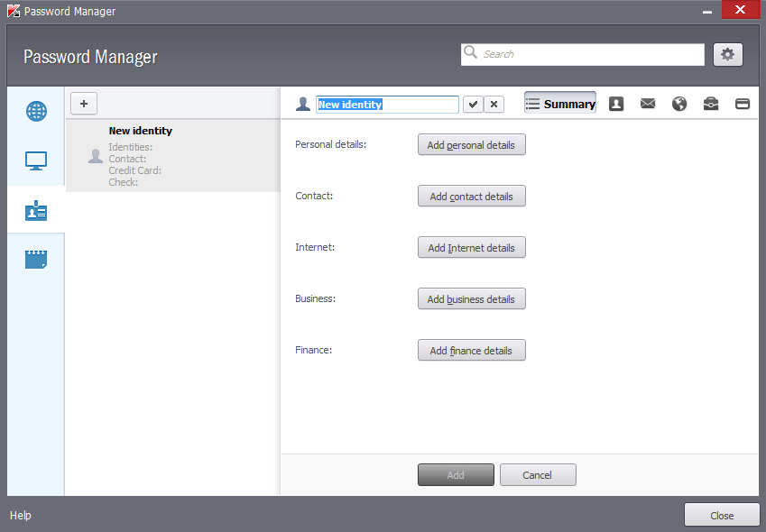Image resolution: width=766 pixels, height=532 pixels.
Task: Click the plus button to add an entry
Action: point(84,104)
